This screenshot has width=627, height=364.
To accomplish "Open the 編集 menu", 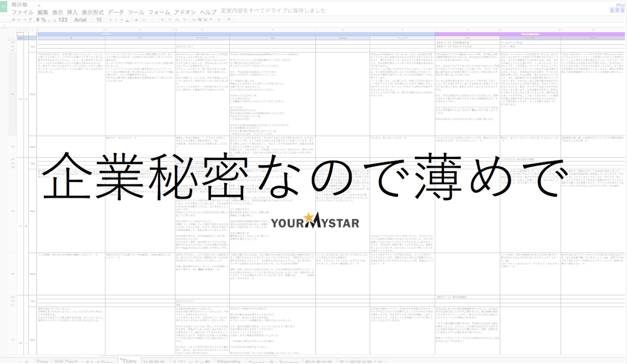I will coord(43,12).
